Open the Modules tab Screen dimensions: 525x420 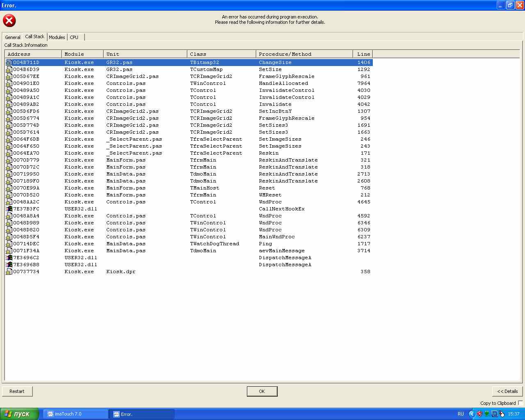click(57, 37)
